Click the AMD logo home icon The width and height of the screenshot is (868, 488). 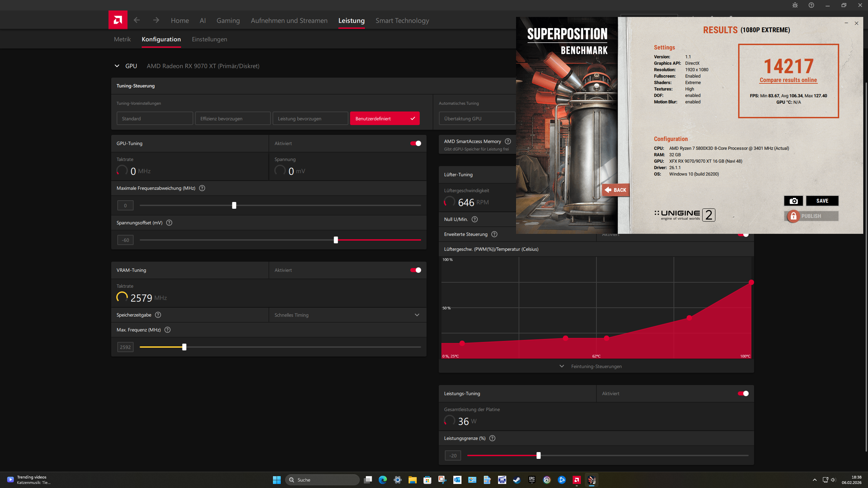pyautogui.click(x=118, y=20)
